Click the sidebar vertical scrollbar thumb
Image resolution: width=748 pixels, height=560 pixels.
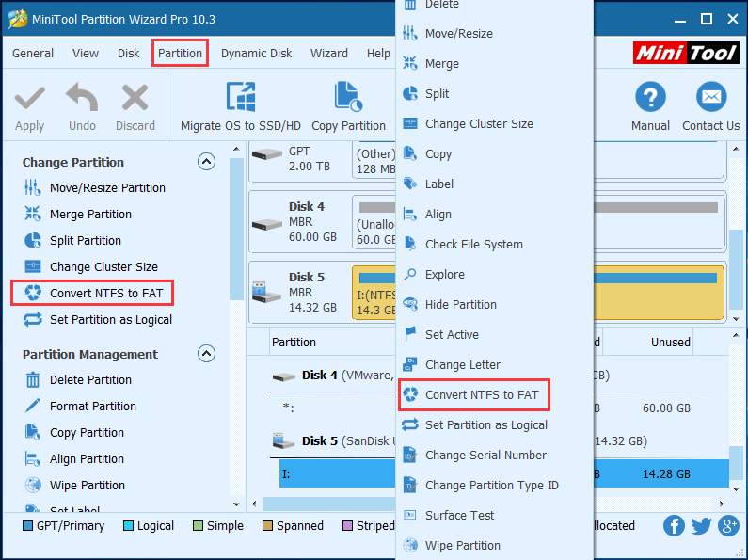(x=236, y=229)
